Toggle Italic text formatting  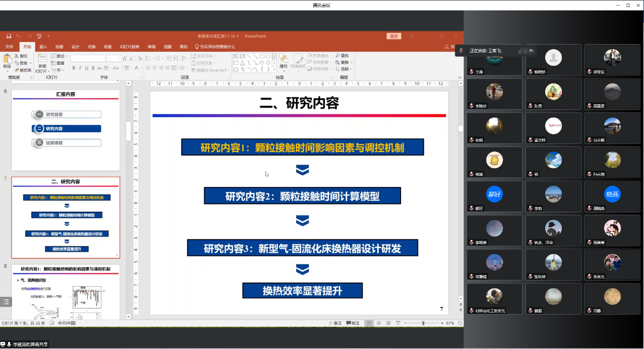click(x=80, y=68)
